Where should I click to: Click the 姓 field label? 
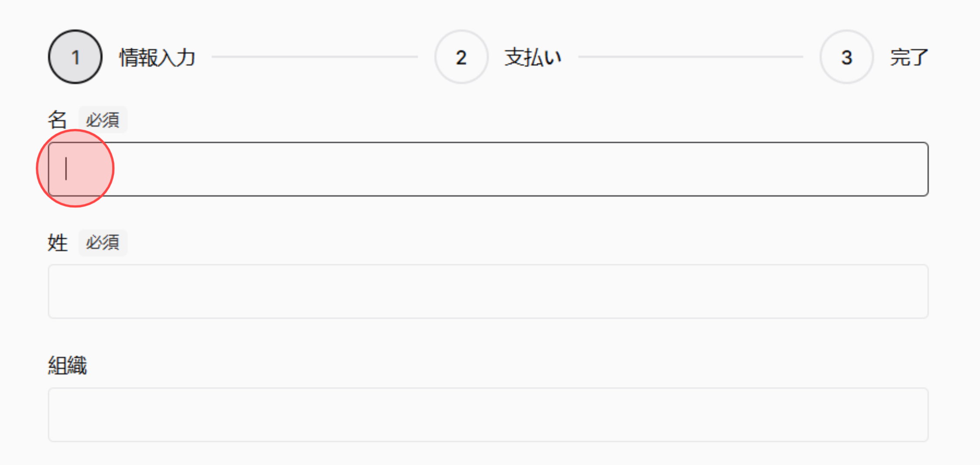click(x=58, y=243)
